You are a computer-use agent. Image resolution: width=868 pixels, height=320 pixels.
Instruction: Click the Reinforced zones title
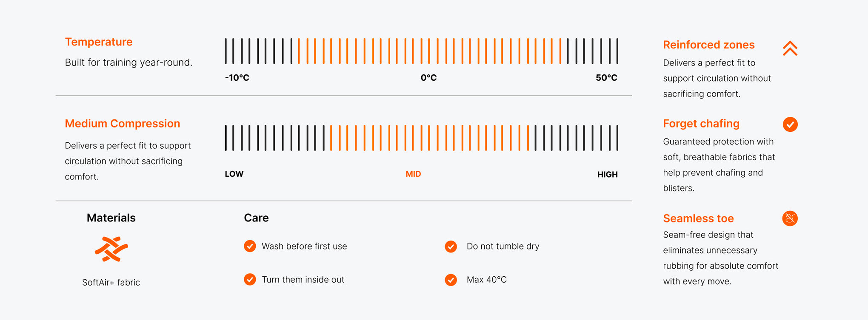tap(709, 45)
